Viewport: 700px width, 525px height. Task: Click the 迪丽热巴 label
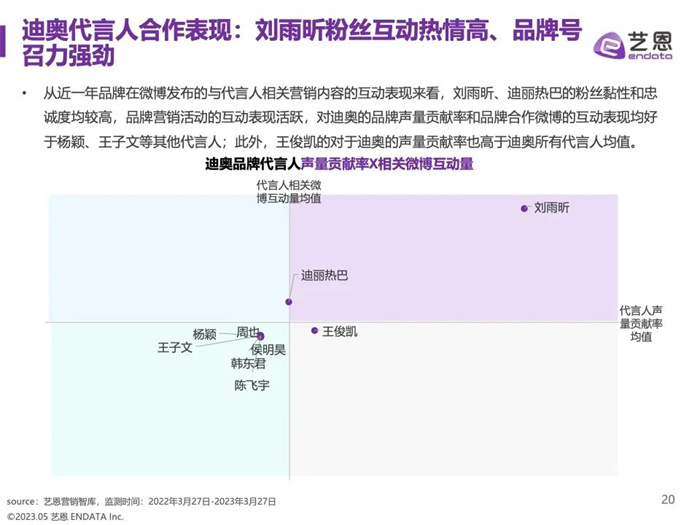pyautogui.click(x=324, y=275)
